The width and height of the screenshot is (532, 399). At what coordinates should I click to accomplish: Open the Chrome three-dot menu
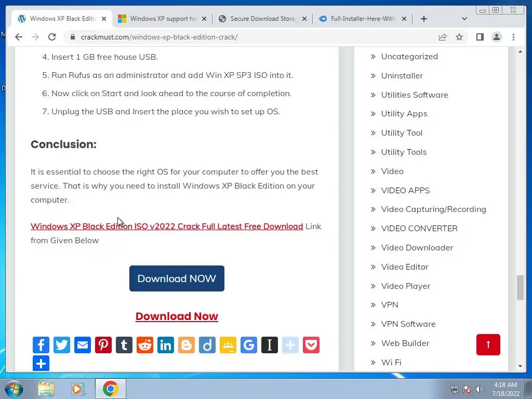(513, 37)
